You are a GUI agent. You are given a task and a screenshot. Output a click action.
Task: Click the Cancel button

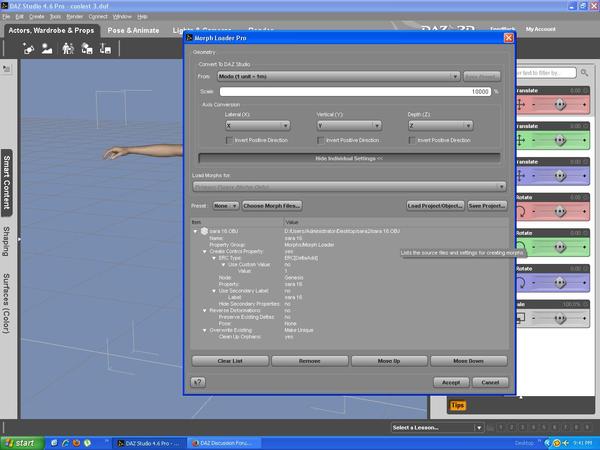pyautogui.click(x=490, y=382)
